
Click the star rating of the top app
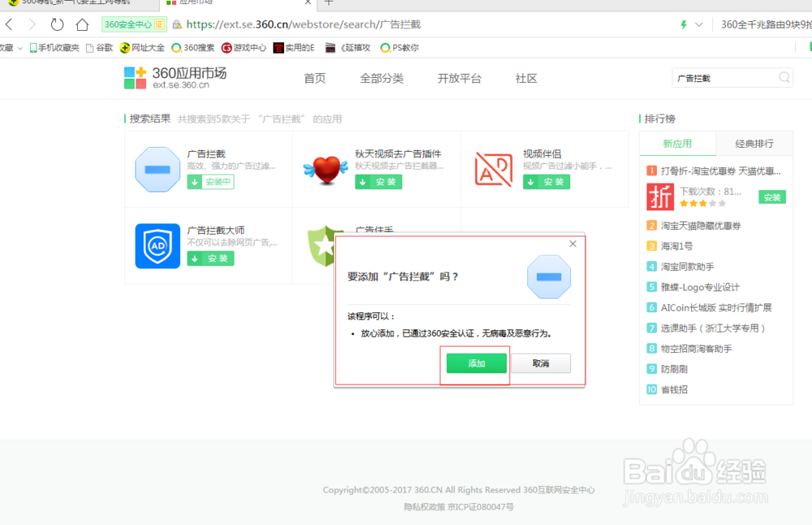[702, 204]
